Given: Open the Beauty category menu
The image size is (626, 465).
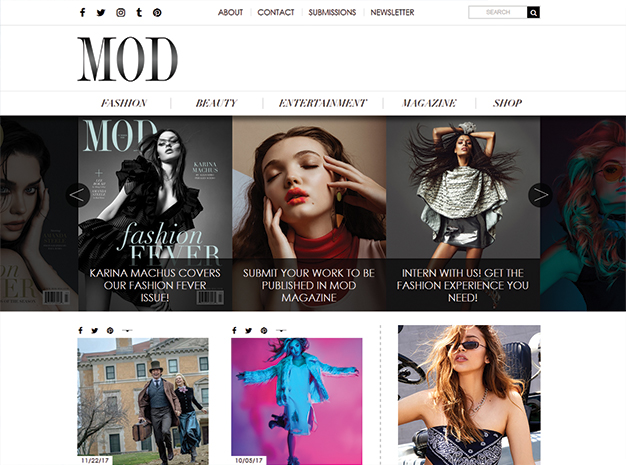Looking at the screenshot, I should point(216,103).
